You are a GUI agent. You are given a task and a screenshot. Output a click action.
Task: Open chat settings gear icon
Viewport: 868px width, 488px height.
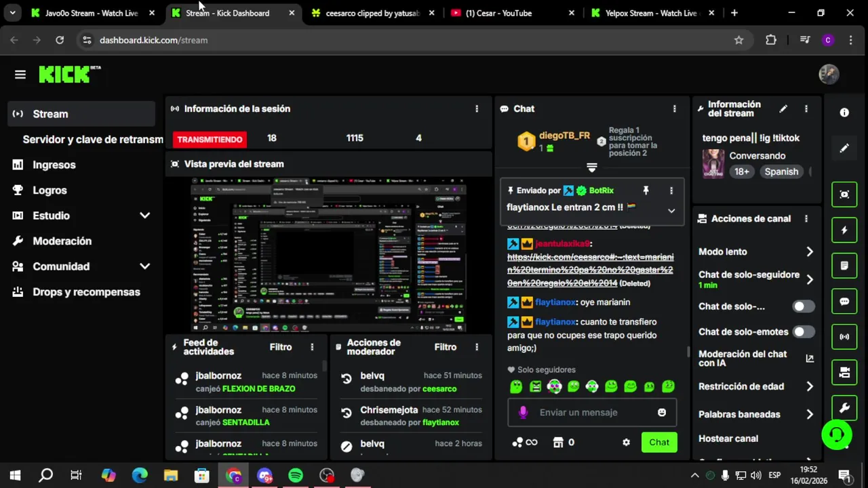(x=626, y=443)
